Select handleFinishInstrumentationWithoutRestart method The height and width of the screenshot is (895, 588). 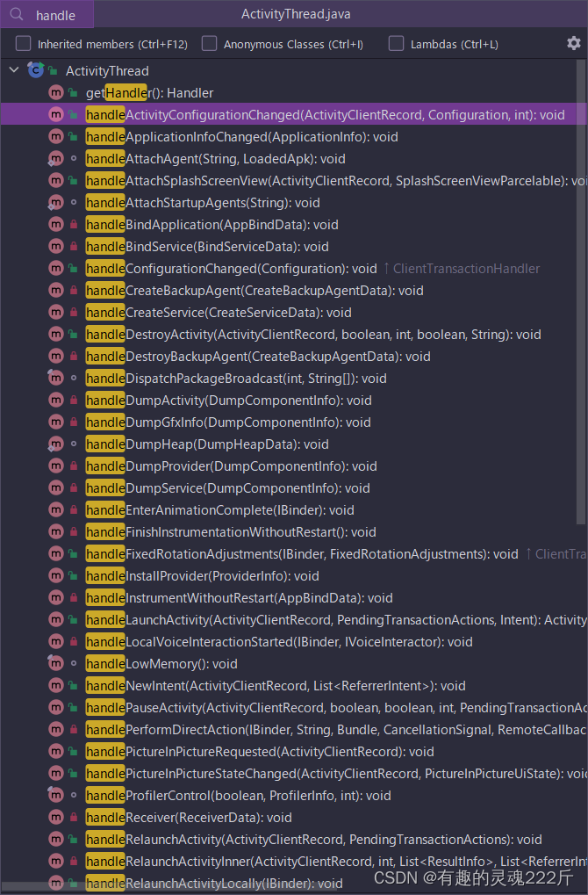pos(294,532)
